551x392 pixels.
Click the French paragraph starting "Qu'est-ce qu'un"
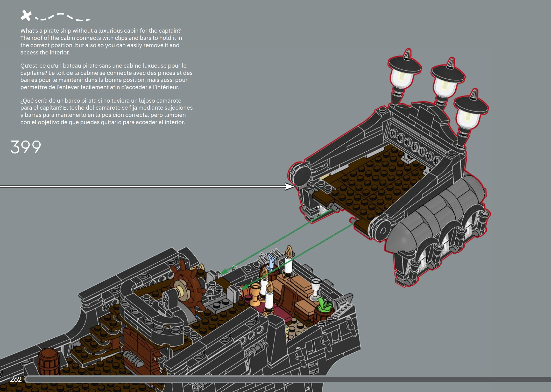(x=106, y=76)
